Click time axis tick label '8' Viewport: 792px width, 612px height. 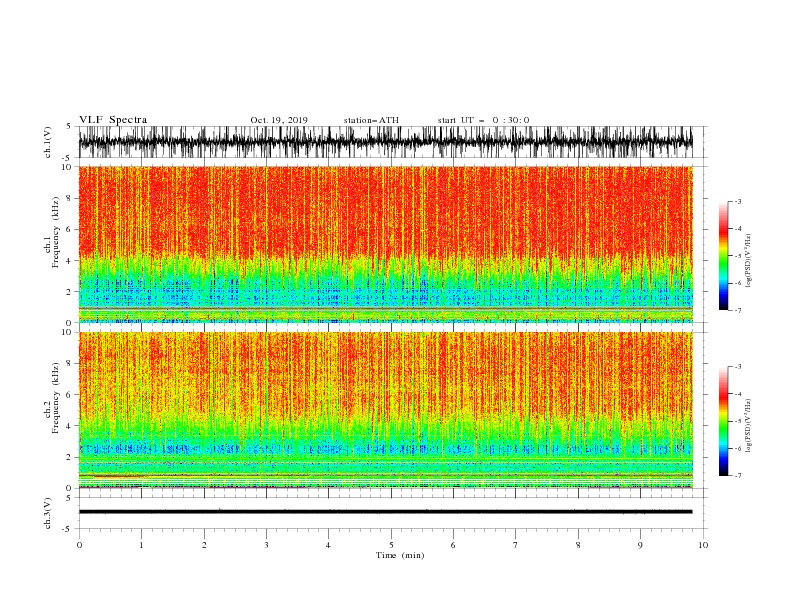[x=578, y=545]
